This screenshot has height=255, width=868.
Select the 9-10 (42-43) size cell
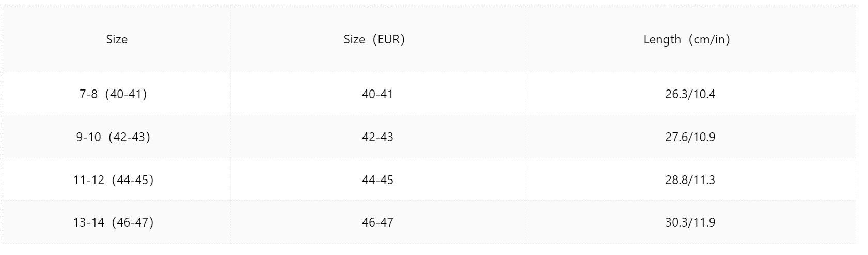(113, 137)
